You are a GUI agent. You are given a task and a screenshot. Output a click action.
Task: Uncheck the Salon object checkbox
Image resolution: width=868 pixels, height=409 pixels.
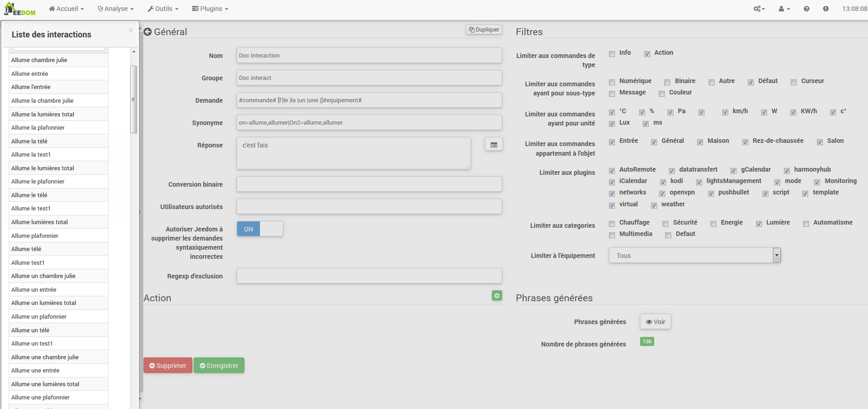pos(820,142)
